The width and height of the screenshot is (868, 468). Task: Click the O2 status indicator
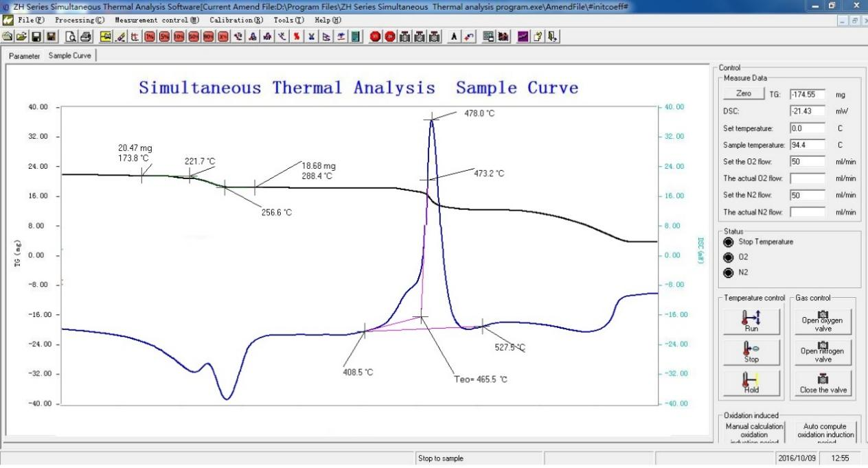(729, 257)
